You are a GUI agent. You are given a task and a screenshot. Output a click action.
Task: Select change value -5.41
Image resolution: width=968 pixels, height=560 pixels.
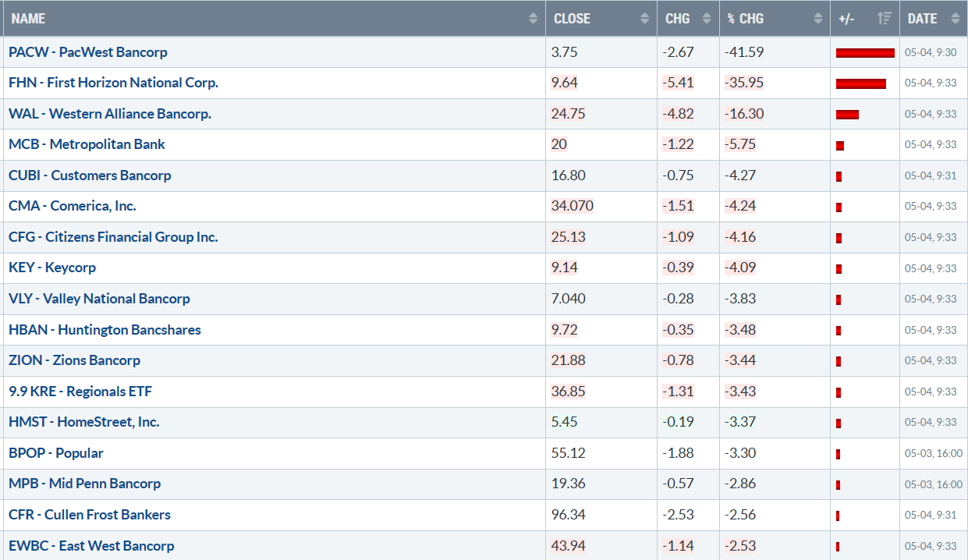pyautogui.click(x=678, y=83)
